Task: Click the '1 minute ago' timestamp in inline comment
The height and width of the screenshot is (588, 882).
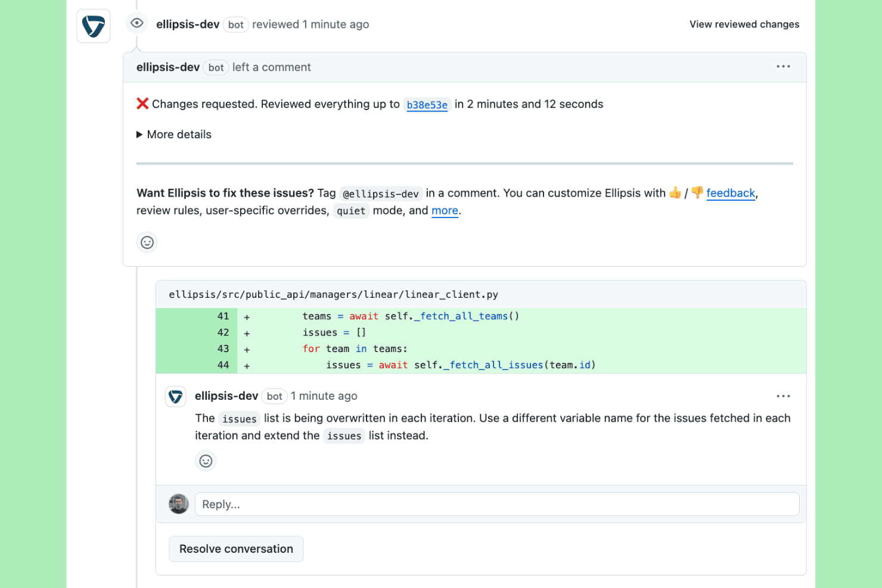Action: (x=324, y=396)
